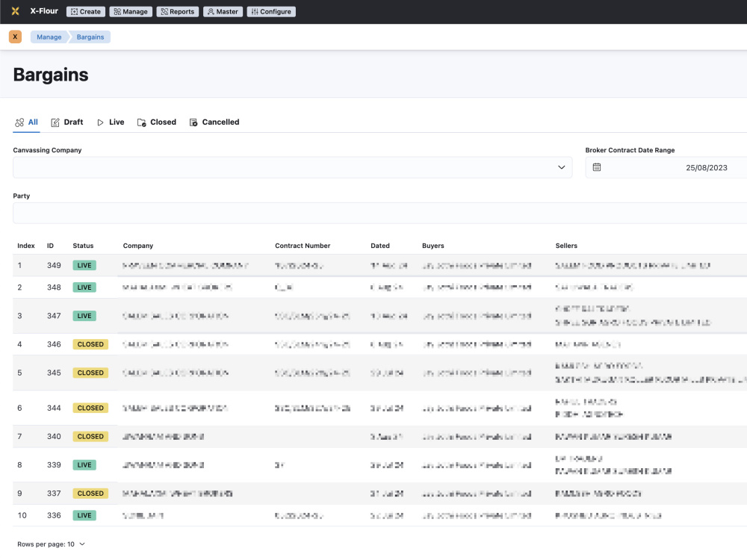Viewport: 747px width, 560px height.
Task: Open the Master menu
Action: [x=223, y=11]
